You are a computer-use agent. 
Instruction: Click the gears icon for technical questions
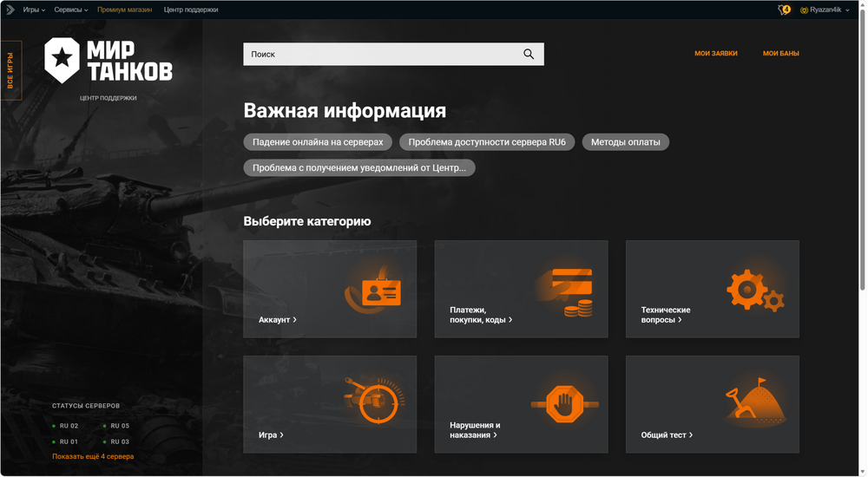[x=756, y=291]
